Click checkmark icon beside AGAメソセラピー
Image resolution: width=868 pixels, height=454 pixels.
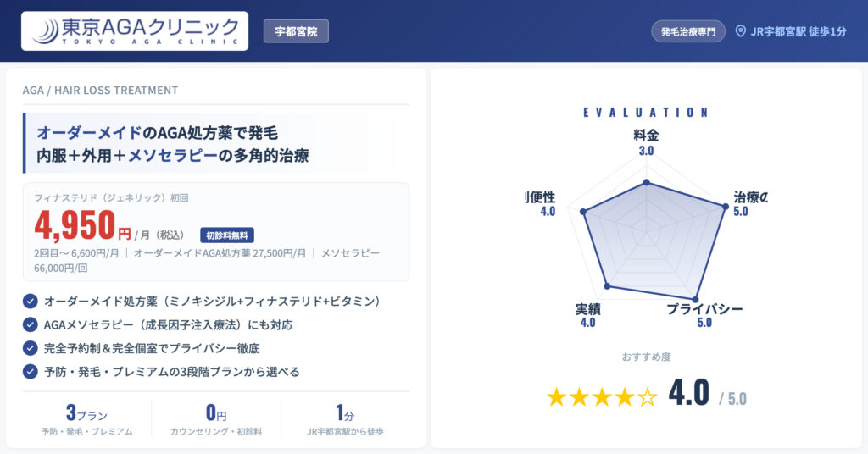[x=31, y=324]
